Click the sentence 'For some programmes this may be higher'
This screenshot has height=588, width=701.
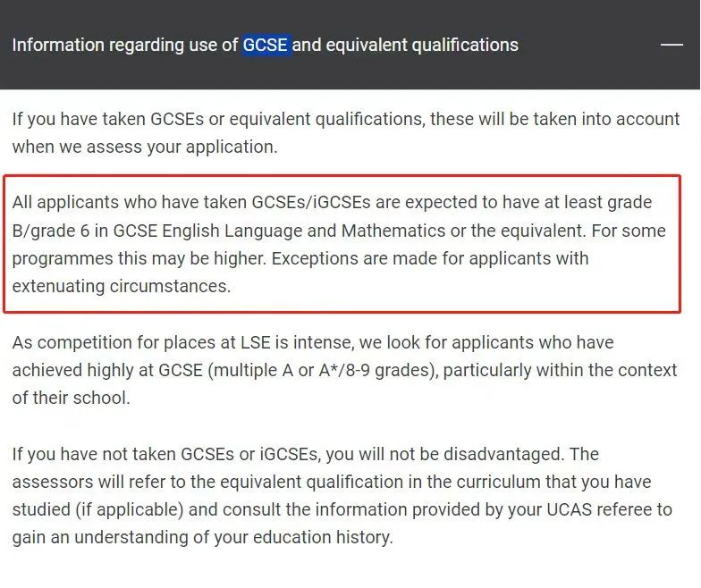click(x=339, y=245)
